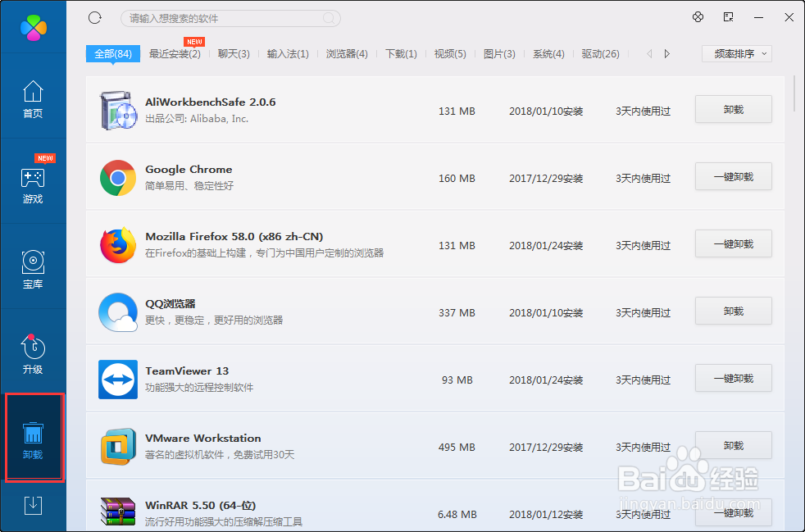Click the refresh icon beside the search box
The width and height of the screenshot is (805, 532).
[95, 18]
